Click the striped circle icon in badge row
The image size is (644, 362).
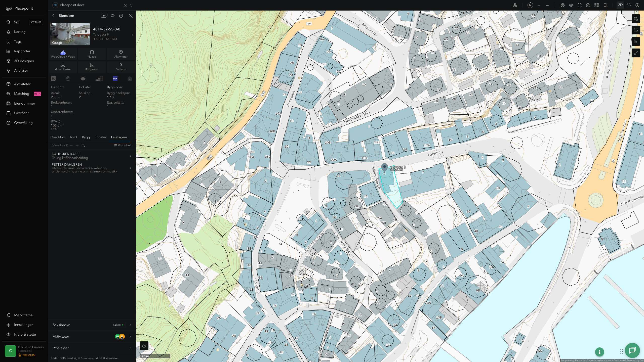point(68,79)
